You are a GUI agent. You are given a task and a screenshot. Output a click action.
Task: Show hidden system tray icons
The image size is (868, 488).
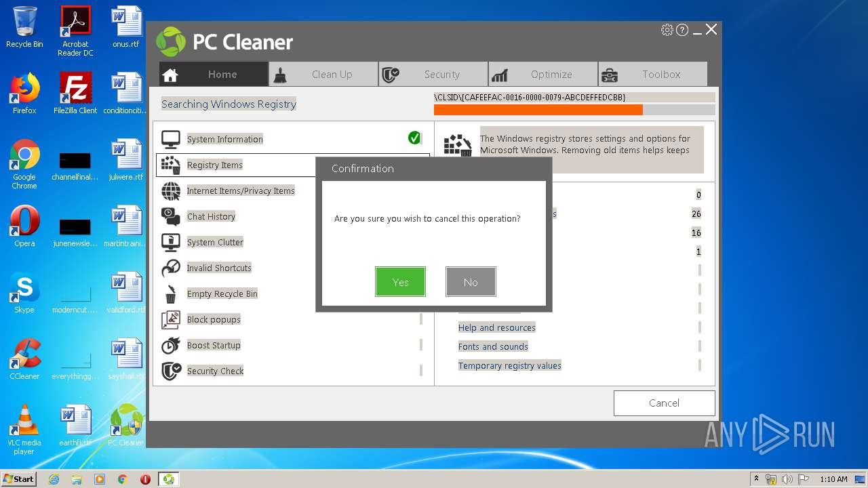756,479
